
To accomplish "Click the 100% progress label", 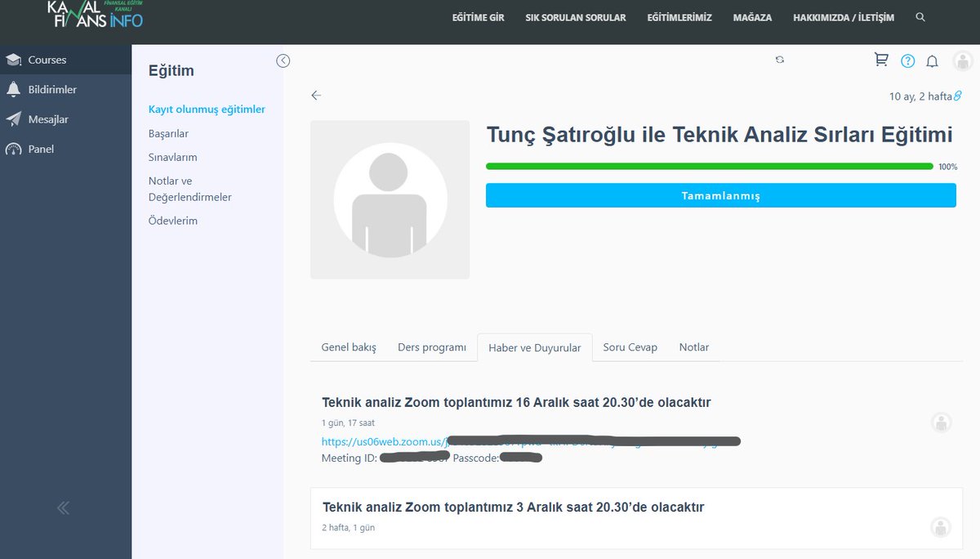I will pos(947,167).
